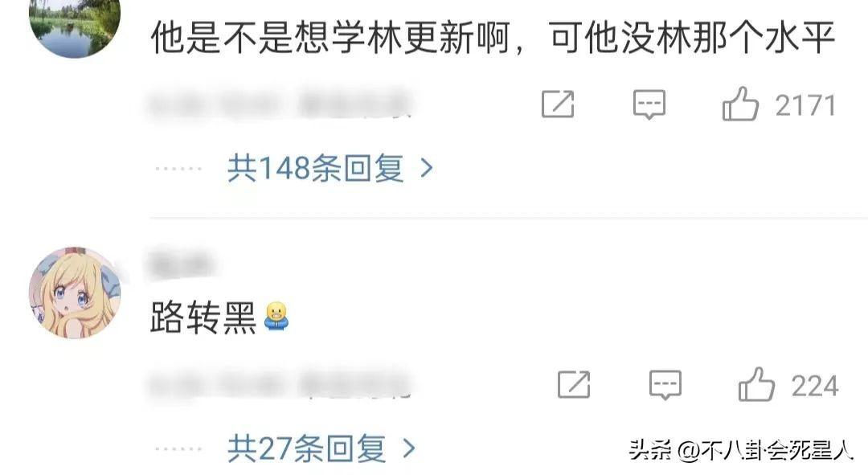
Task: Tap the blurred timestamp under 路转黑
Action: click(x=280, y=383)
